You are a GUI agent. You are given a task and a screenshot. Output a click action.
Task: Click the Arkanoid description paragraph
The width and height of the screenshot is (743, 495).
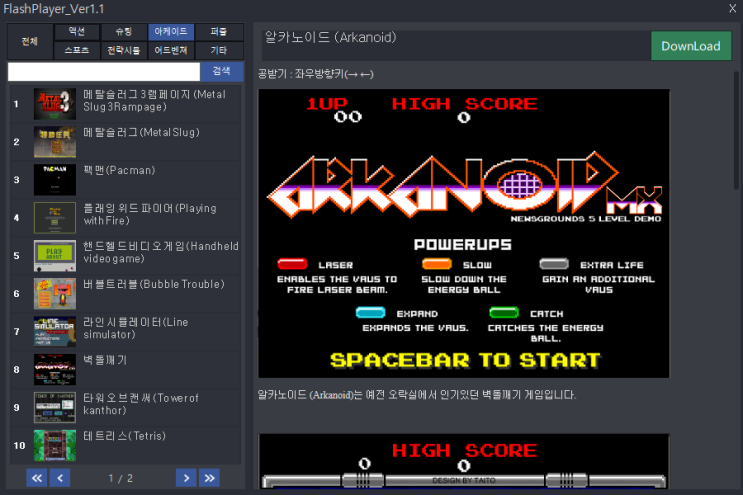(x=417, y=395)
